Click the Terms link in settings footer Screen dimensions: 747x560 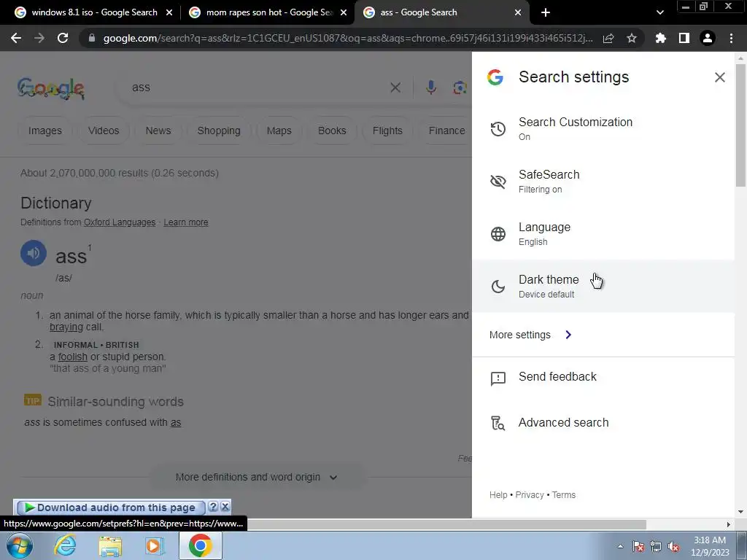coord(564,495)
